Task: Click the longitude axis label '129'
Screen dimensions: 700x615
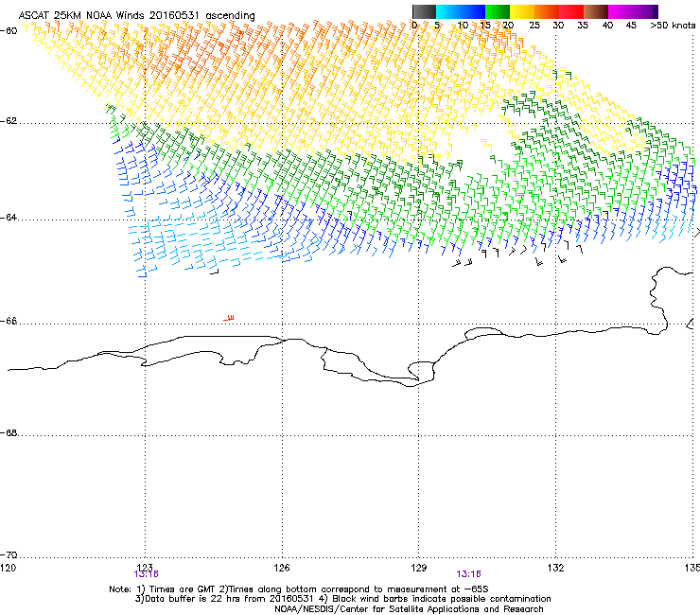Action: coord(419,568)
